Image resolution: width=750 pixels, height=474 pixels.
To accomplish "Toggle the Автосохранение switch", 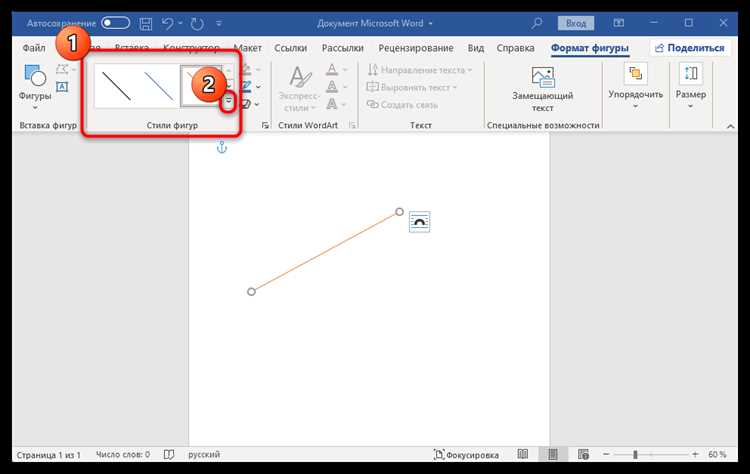I will click(x=116, y=22).
